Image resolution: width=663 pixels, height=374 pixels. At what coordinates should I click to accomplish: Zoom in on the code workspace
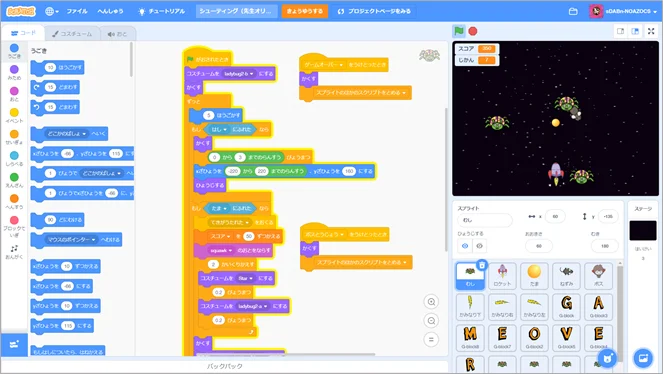click(431, 302)
